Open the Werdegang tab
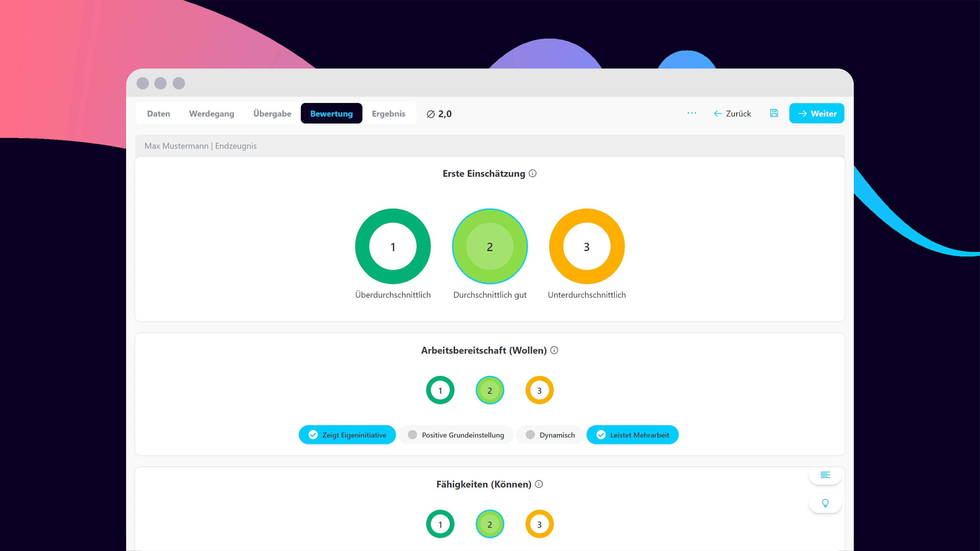This screenshot has height=551, width=980. tap(212, 114)
